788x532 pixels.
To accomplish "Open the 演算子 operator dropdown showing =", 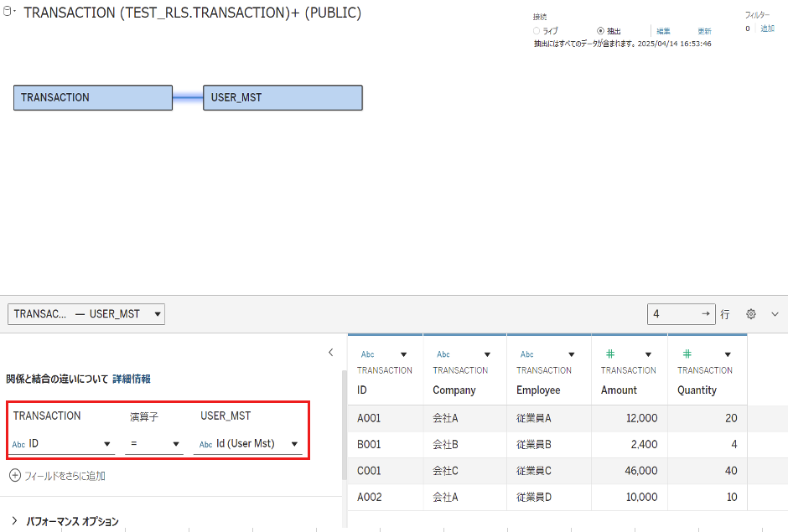I will point(175,444).
